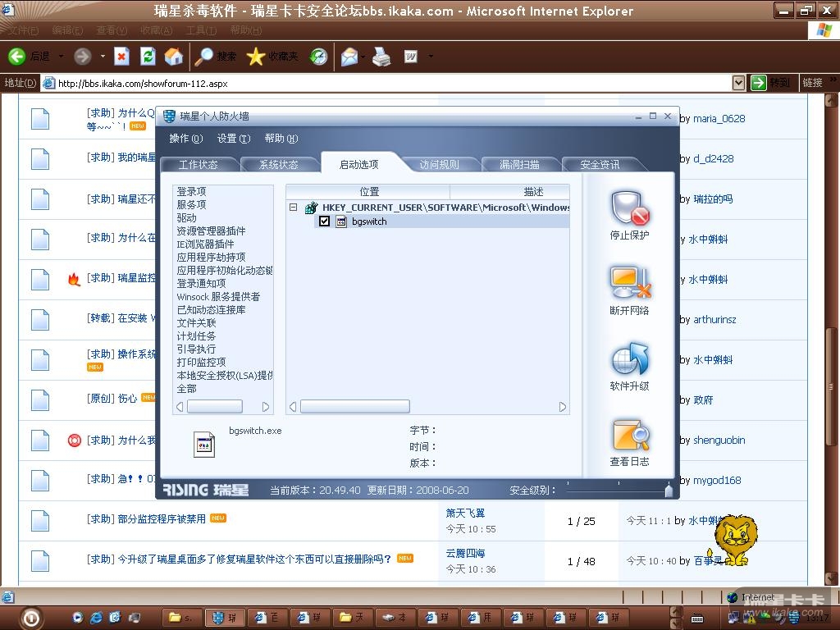The image size is (840, 630).
Task: Open the Edit button dropdown arrow
Action: pos(430,56)
